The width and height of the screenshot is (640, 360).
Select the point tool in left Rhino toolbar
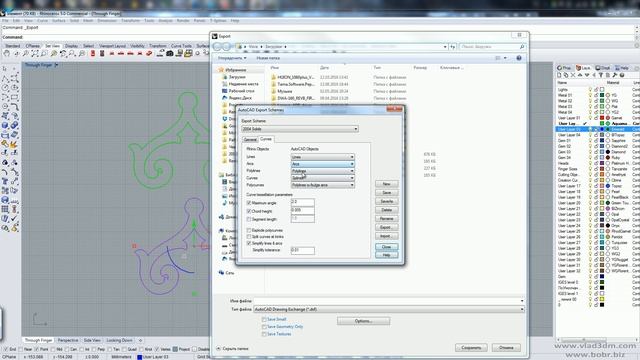[14, 69]
